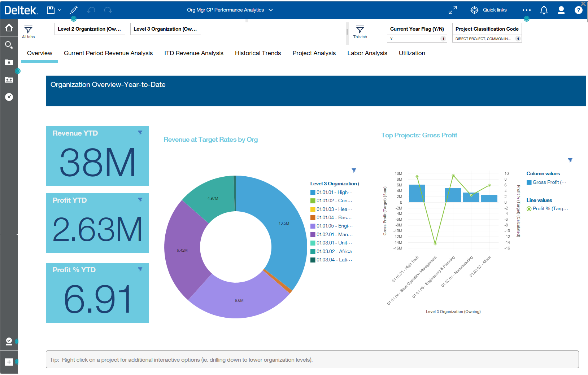Open the Search icon in sidebar
The image size is (588, 375).
(9, 45)
